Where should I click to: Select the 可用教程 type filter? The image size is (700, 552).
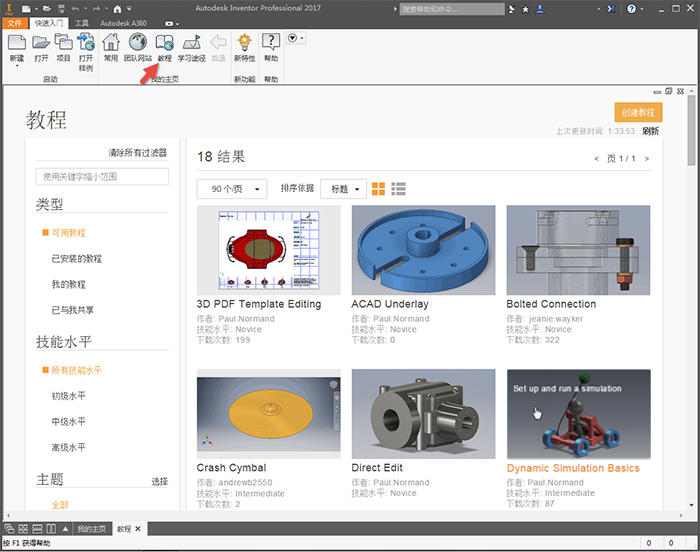click(68, 233)
